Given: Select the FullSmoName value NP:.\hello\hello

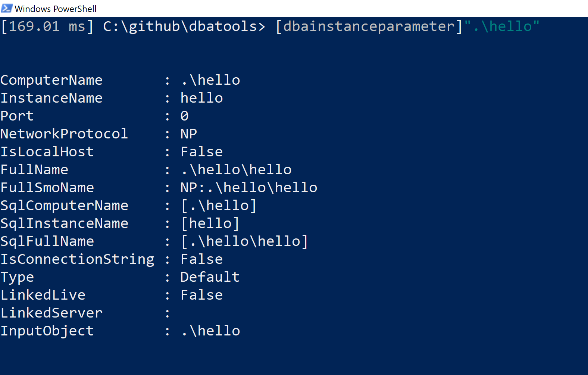Looking at the screenshot, I should coord(248,187).
